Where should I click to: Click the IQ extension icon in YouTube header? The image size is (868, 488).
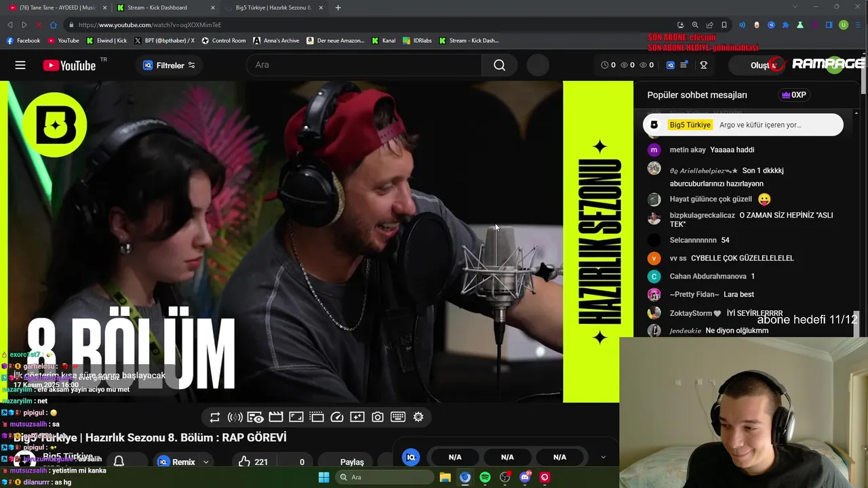tap(671, 65)
